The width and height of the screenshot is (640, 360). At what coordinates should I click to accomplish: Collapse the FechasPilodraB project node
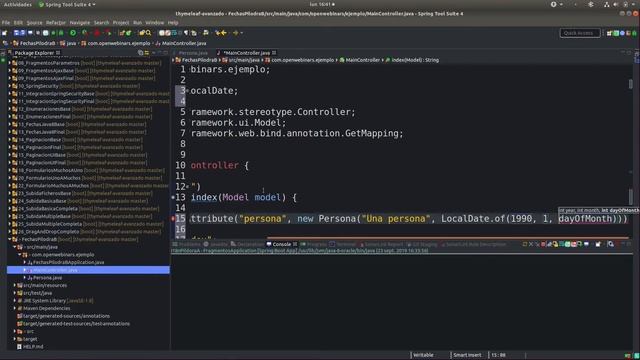[10, 239]
